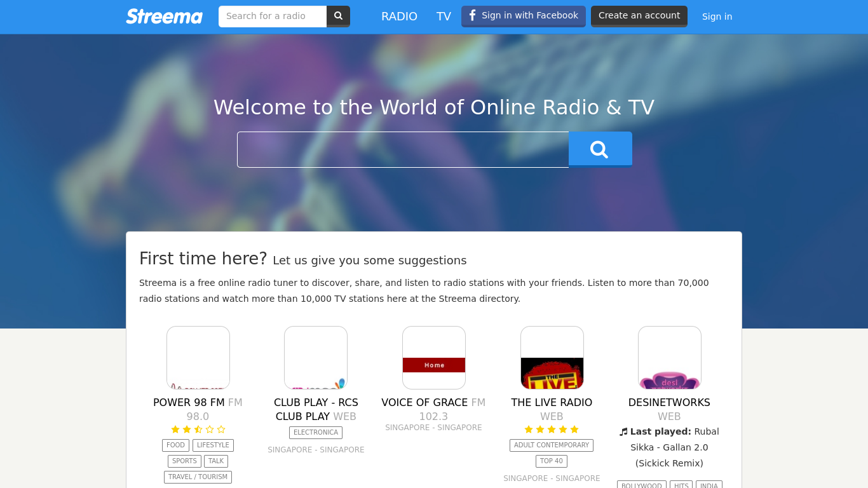This screenshot has height=488, width=868.
Task: Select the LIFESTYLE genre tag
Action: [213, 445]
